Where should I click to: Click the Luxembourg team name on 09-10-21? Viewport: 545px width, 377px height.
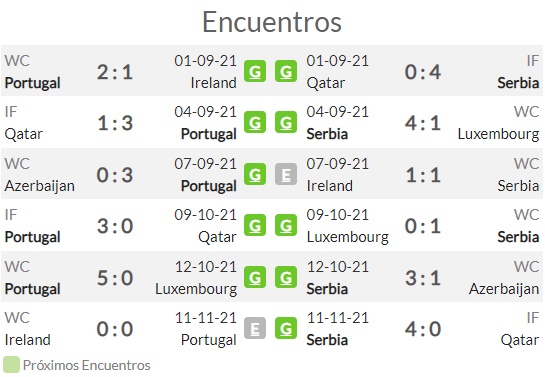[348, 237]
